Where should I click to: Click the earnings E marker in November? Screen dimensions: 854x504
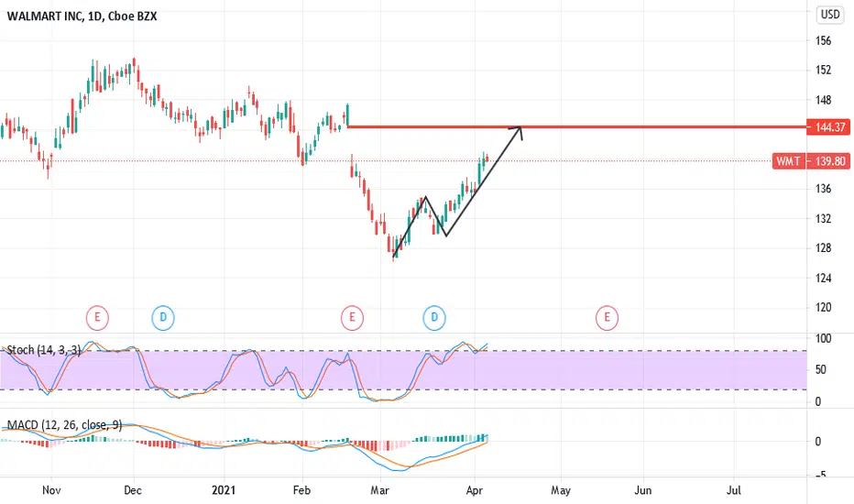click(x=97, y=318)
